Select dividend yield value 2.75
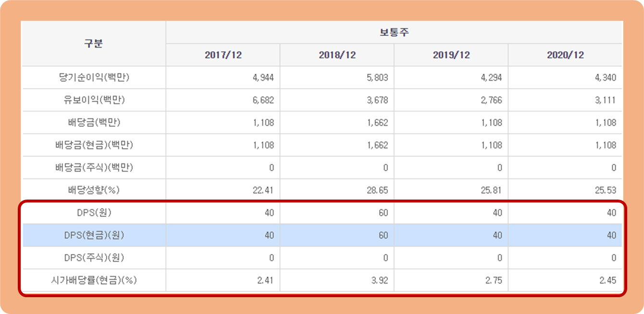 pos(493,280)
